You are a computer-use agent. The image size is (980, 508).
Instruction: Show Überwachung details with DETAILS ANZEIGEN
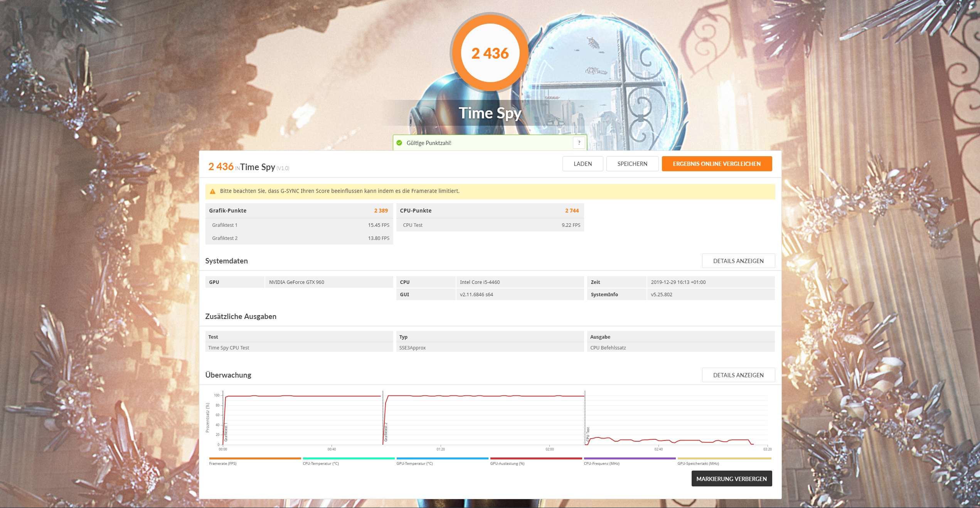point(738,375)
